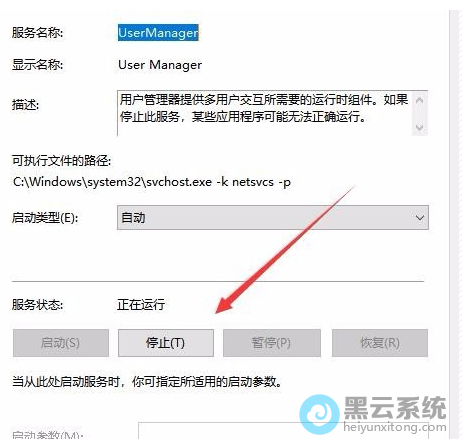
Task: Click the 停止(T) stop service button
Action: click(166, 343)
